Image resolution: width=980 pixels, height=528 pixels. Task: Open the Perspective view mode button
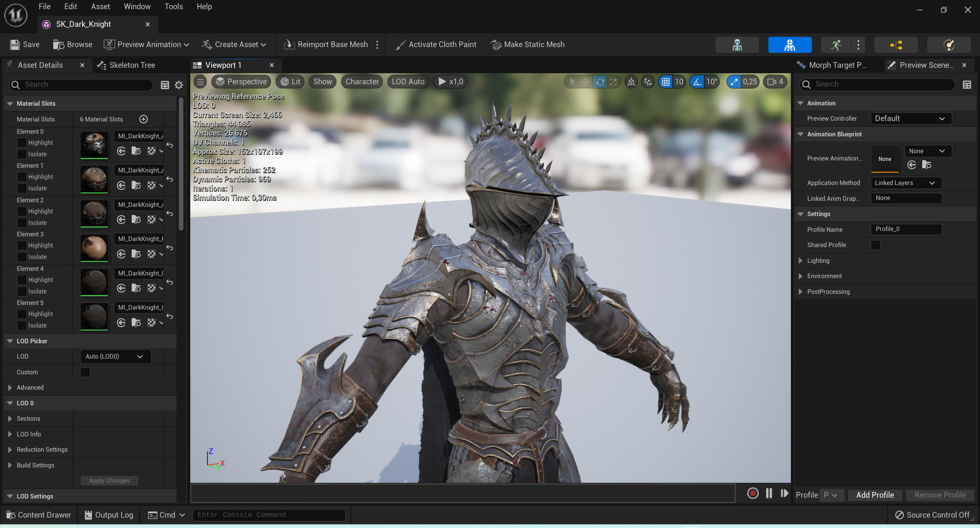[x=241, y=82]
